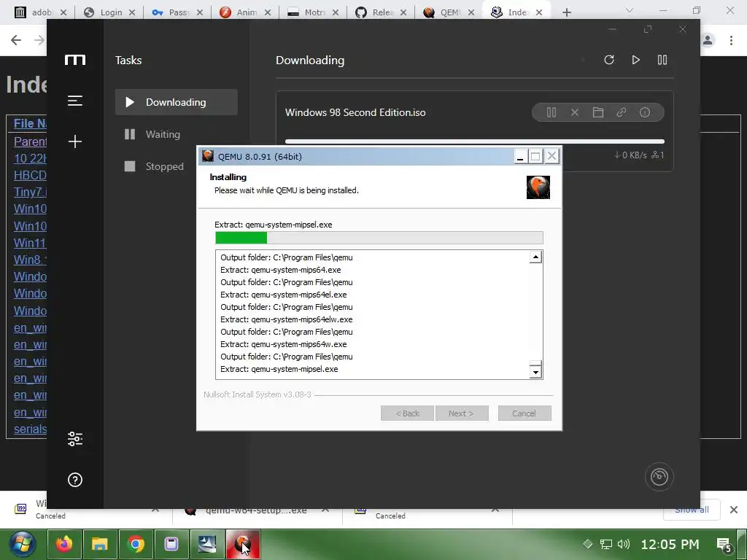
Task: Click the QEMU logo in installer header
Action: [538, 187]
